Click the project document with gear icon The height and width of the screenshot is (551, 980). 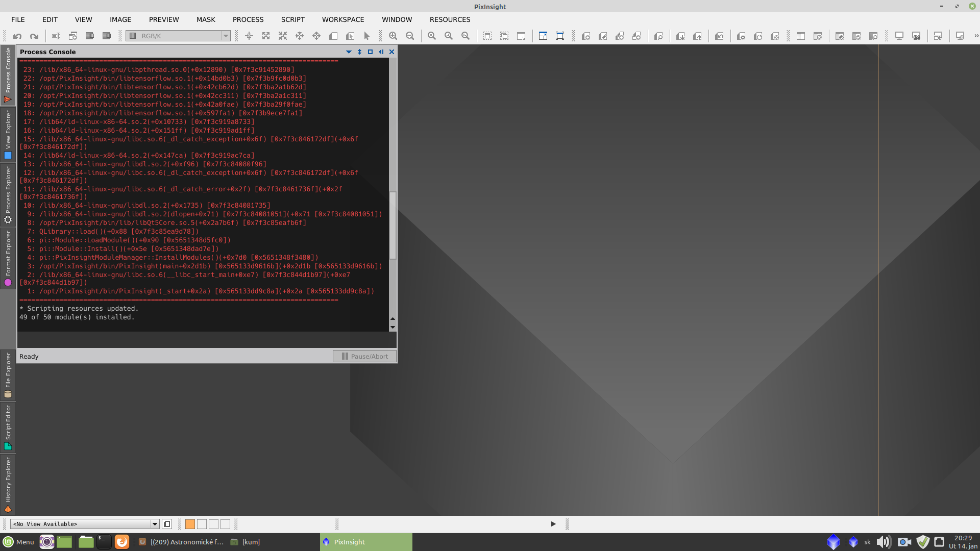(x=741, y=36)
